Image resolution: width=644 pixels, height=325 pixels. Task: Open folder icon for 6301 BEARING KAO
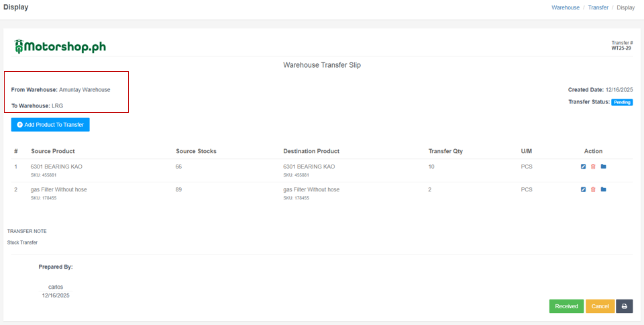[603, 167]
